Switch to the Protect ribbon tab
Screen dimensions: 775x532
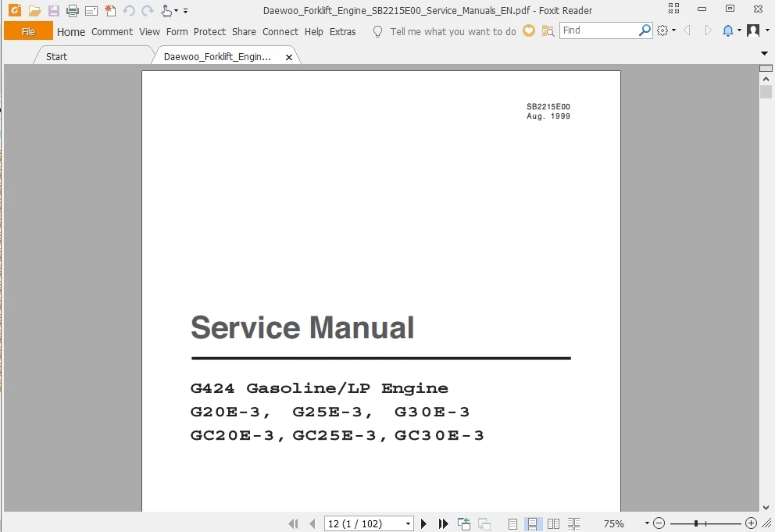click(x=209, y=32)
